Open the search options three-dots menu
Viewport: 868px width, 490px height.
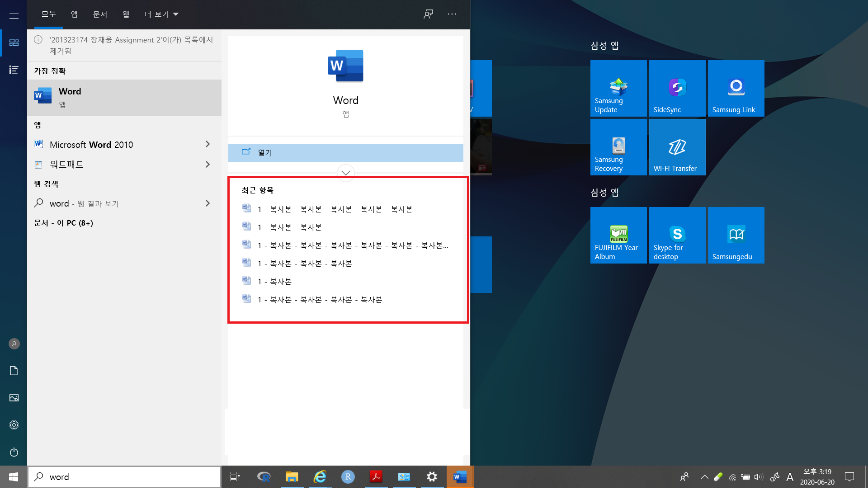pyautogui.click(x=452, y=14)
